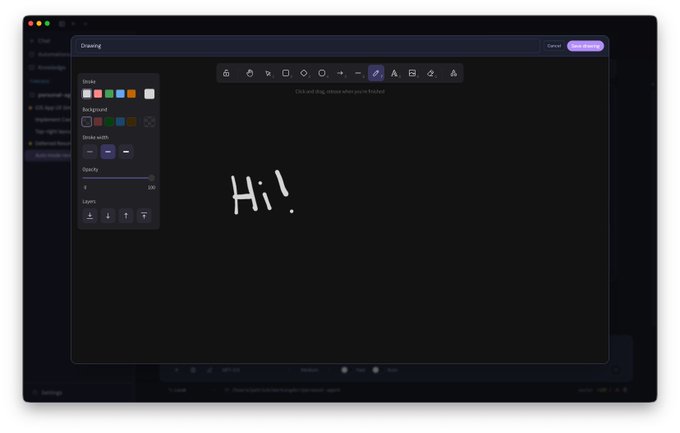
Task: Select the Eraser tool
Action: [x=431, y=73]
